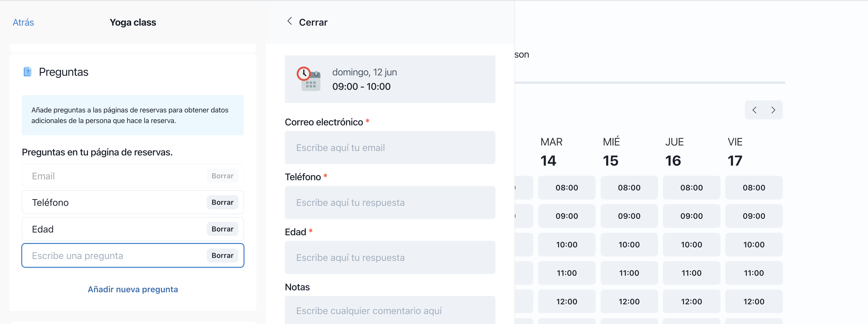Advance to next week with right arrow
The width and height of the screenshot is (868, 324).
point(773,110)
